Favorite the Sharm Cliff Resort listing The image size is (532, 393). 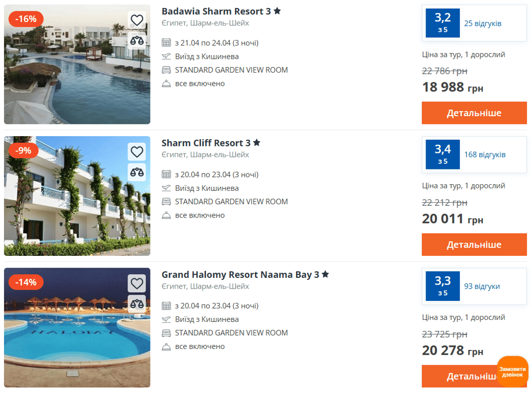[137, 152]
